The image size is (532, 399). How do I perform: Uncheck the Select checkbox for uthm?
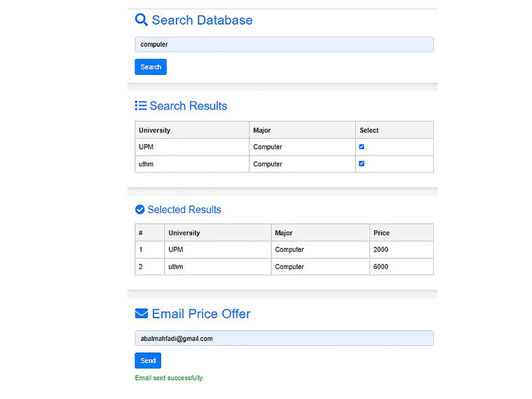coord(362,164)
